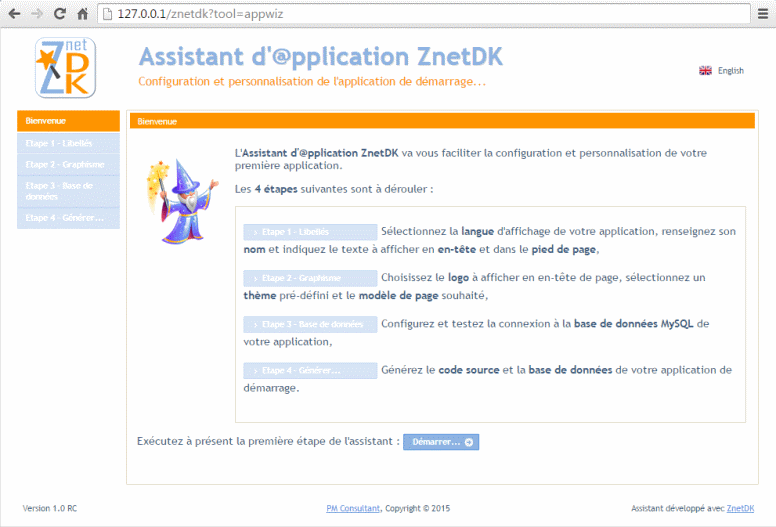Open sidebar Etape 3 - Base de données
Screen dimensions: 776x527
pos(68,191)
